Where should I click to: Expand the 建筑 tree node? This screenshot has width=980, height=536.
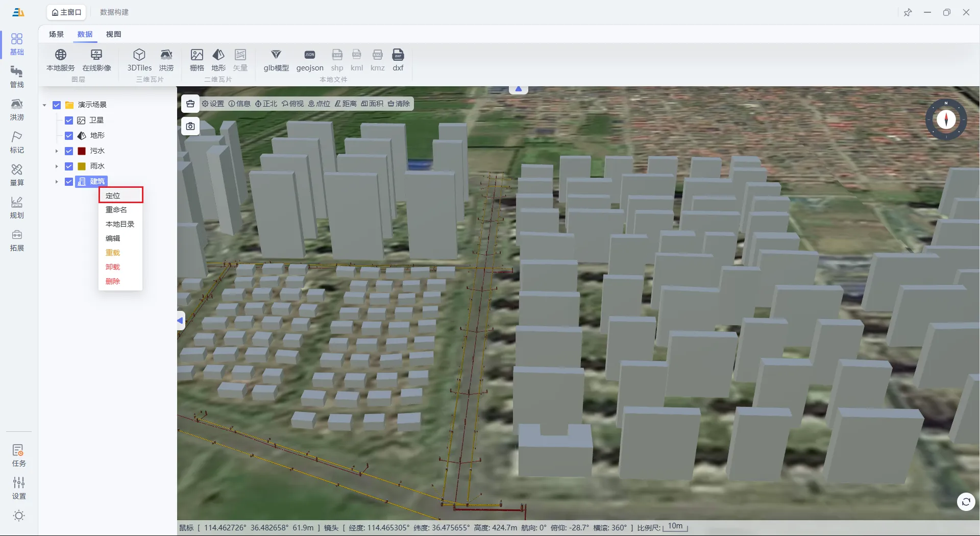[57, 182]
